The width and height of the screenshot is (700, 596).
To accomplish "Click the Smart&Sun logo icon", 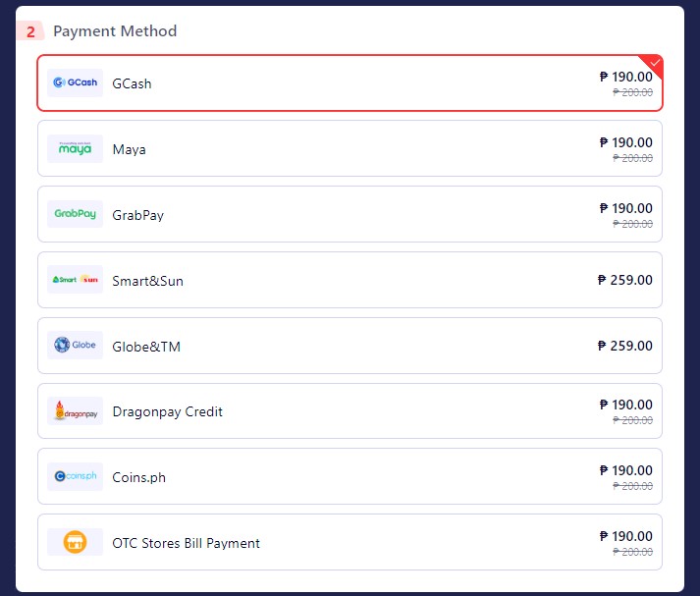I will [75, 280].
